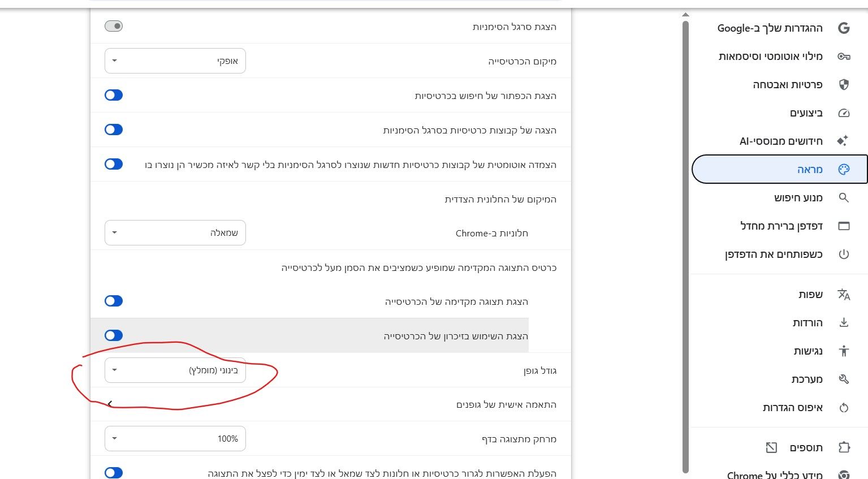Open the side panel position dropdown שמאלה
868x479 pixels.
coord(175,232)
